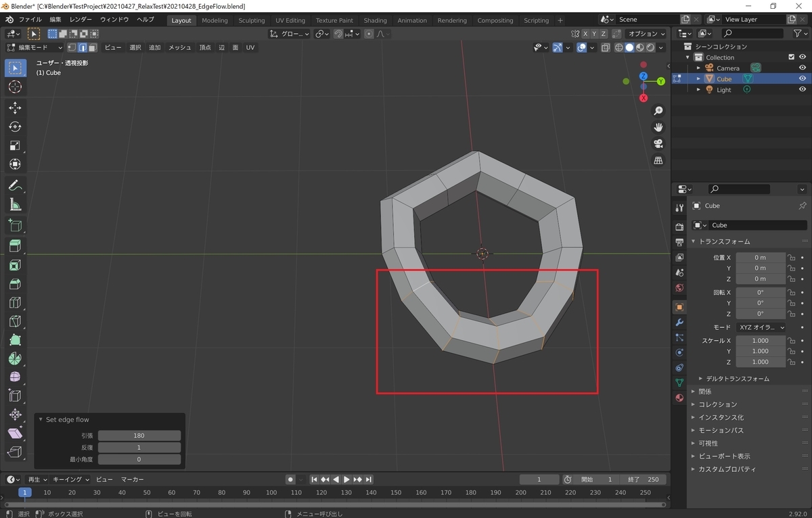The image size is (812, 518).
Task: Select the Transform tool
Action: click(x=15, y=164)
